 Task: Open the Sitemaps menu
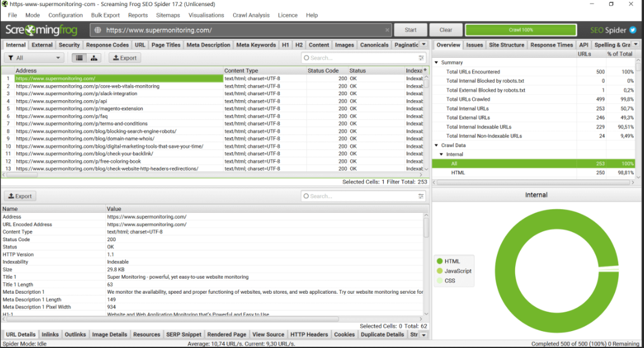click(x=168, y=15)
